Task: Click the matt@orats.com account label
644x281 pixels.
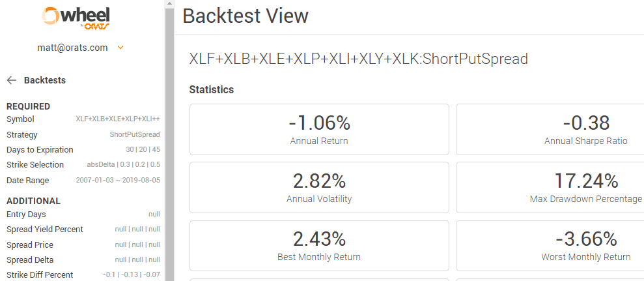Action: click(x=73, y=48)
